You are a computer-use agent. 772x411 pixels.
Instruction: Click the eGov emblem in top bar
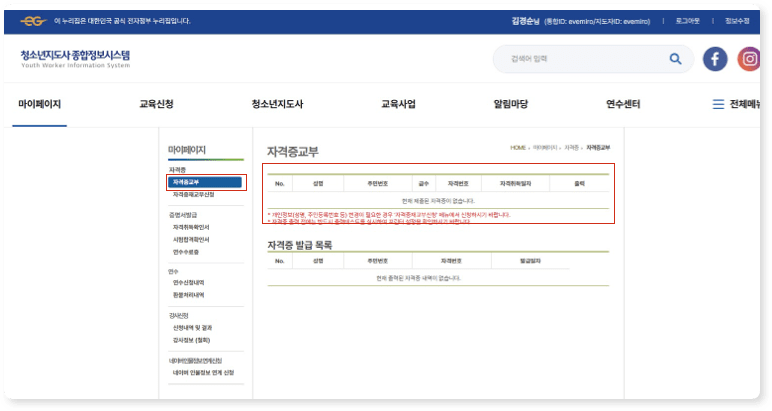click(33, 21)
